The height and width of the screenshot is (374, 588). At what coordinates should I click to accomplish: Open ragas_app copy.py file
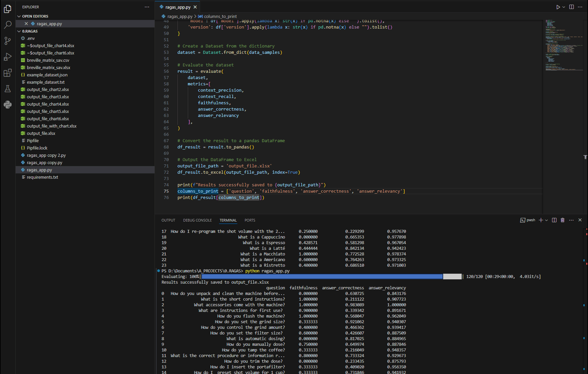point(85,163)
